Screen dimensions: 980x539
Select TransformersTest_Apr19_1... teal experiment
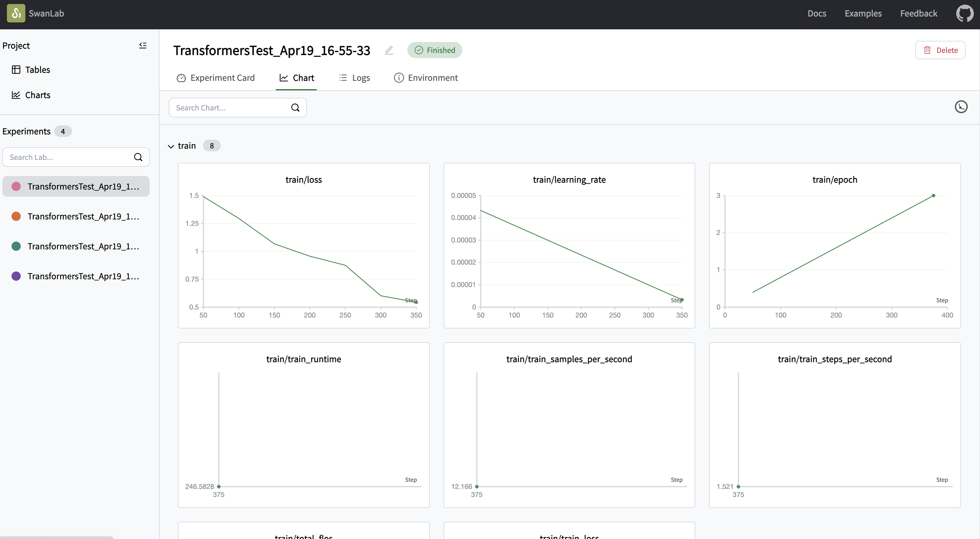76,246
